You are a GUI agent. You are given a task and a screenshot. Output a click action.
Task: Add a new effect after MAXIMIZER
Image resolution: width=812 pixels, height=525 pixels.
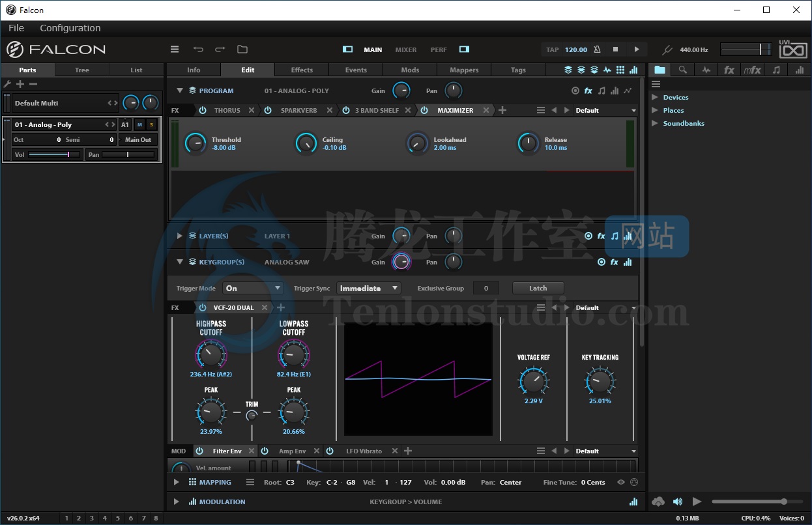(x=502, y=111)
